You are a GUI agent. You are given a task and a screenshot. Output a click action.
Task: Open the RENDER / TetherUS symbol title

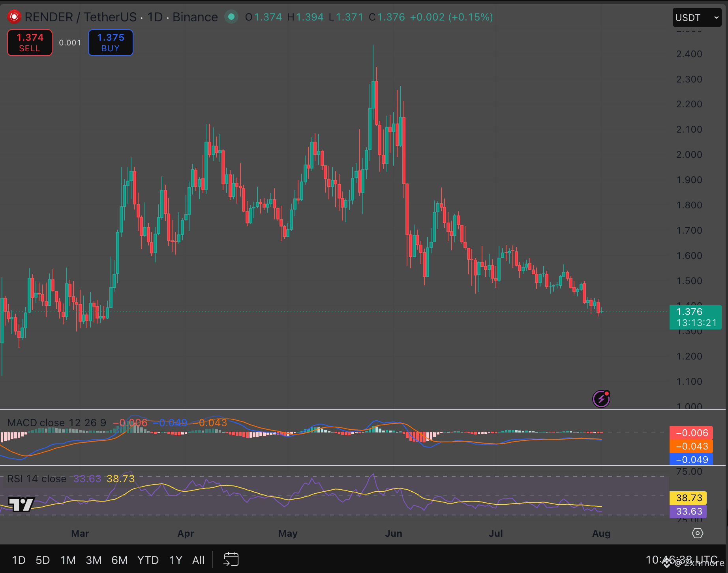point(81,17)
